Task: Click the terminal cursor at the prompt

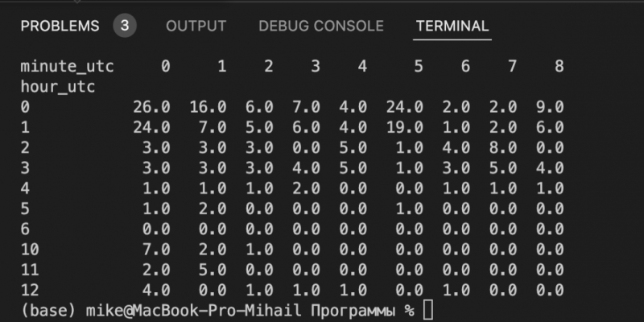Action: pos(428,310)
